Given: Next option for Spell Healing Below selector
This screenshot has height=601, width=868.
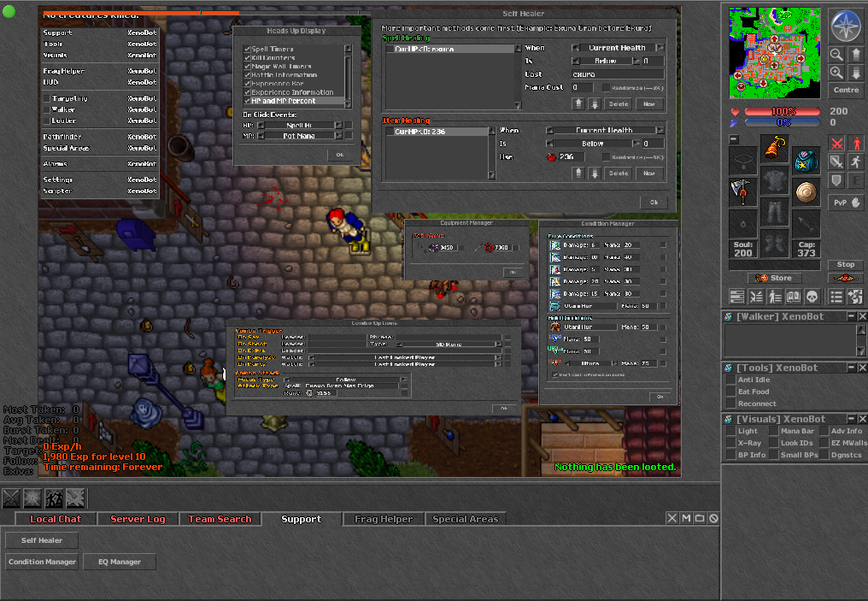Looking at the screenshot, I should [636, 61].
